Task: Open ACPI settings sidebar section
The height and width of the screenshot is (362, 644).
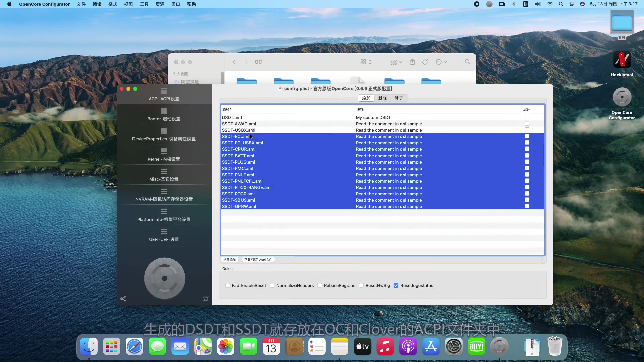Action: (164, 95)
